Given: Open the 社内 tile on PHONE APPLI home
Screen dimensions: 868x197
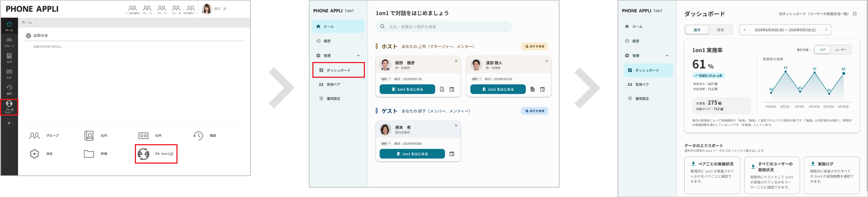Looking at the screenshot, I should pyautogui.click(x=96, y=136).
